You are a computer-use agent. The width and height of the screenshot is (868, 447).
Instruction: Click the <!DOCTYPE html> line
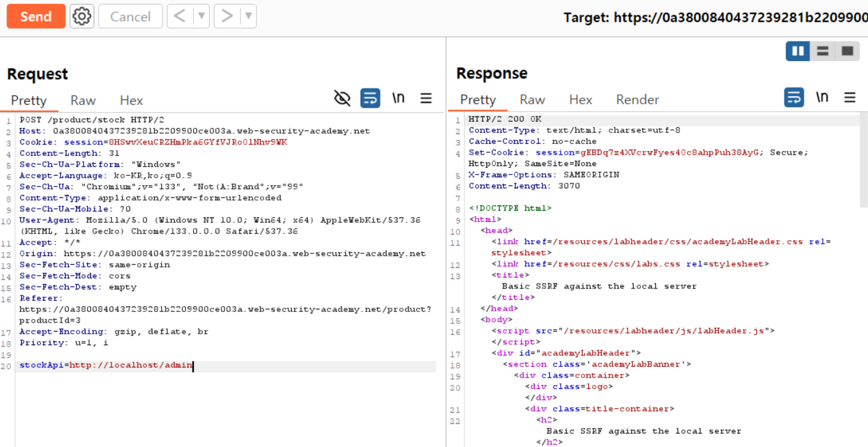[510, 209]
